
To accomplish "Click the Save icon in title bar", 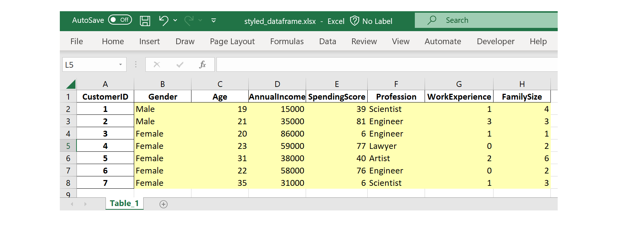I will coord(145,21).
